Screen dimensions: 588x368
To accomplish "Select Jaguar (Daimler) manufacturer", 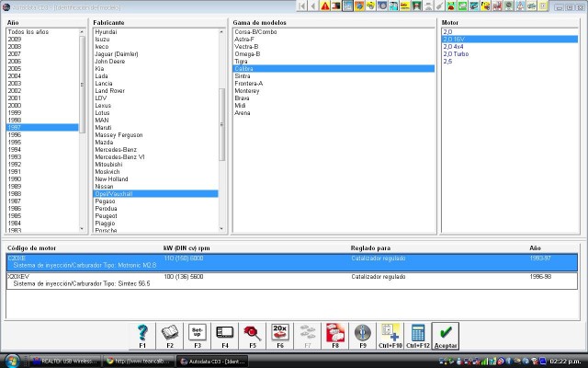I will pos(155,54).
